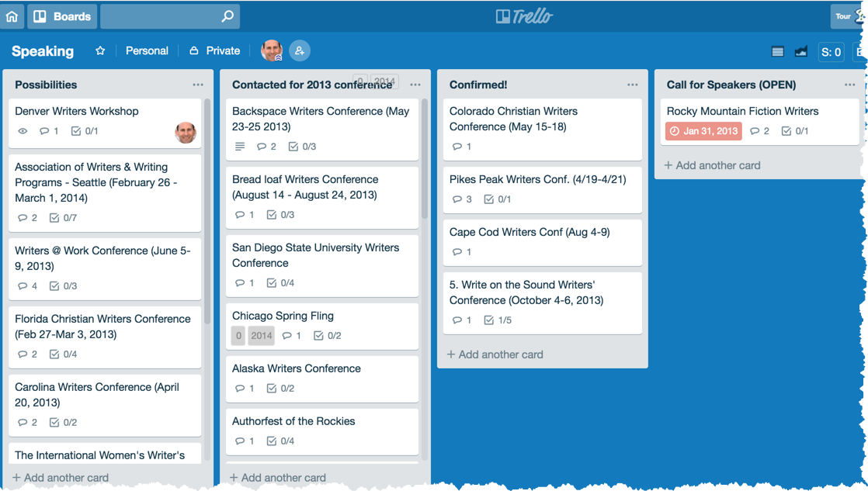
Task: Click the S: 0 scrum points badge
Action: pos(831,52)
